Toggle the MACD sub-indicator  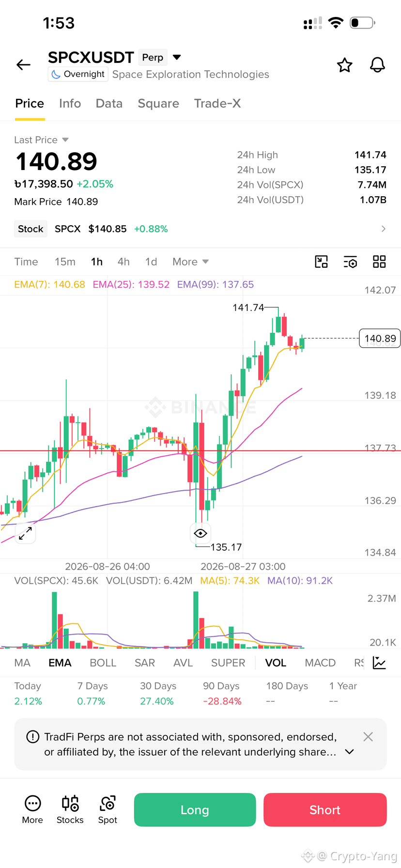click(320, 663)
